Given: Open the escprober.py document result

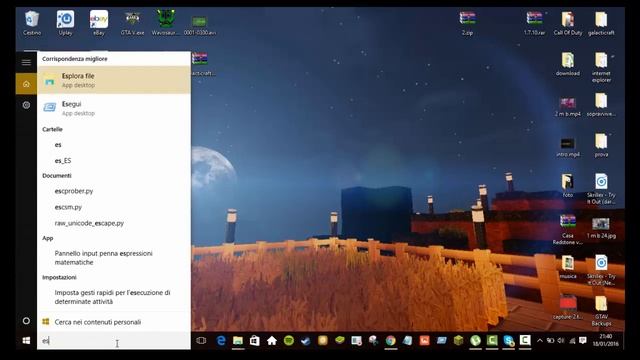Looking at the screenshot, I should coord(113,191).
